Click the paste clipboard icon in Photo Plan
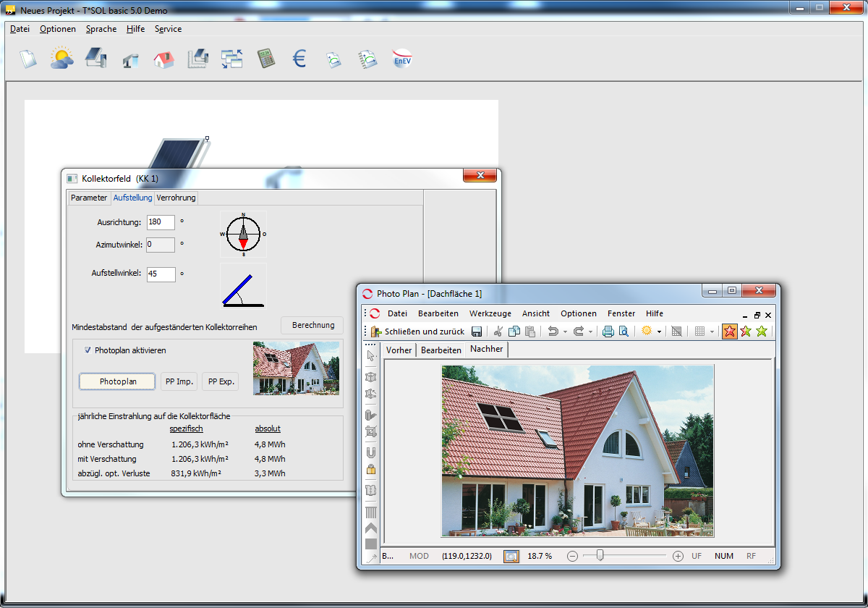 530,332
